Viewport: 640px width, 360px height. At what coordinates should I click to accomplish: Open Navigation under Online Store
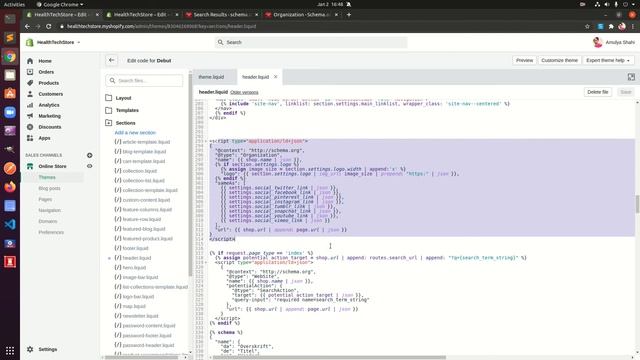(x=49, y=210)
